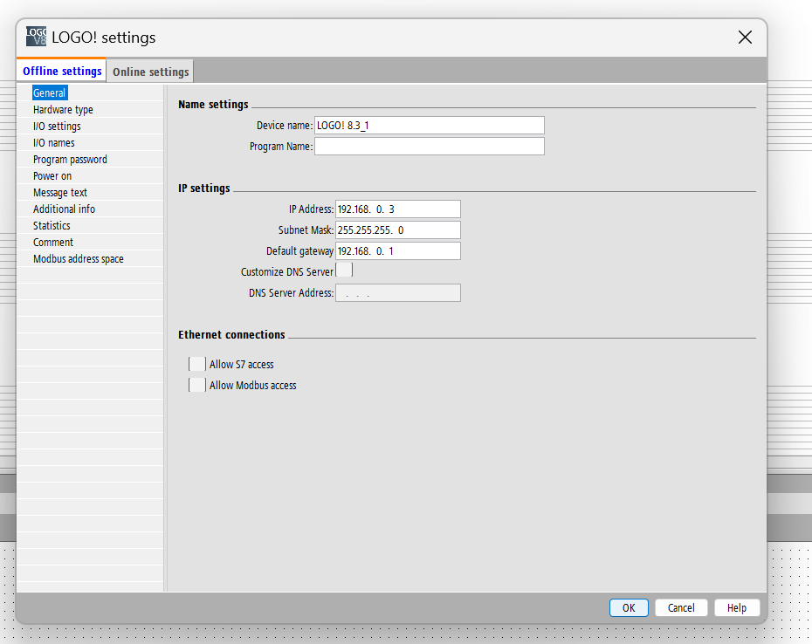Click the LOGO! settings title text
The width and height of the screenshot is (812, 644).
[x=104, y=38]
